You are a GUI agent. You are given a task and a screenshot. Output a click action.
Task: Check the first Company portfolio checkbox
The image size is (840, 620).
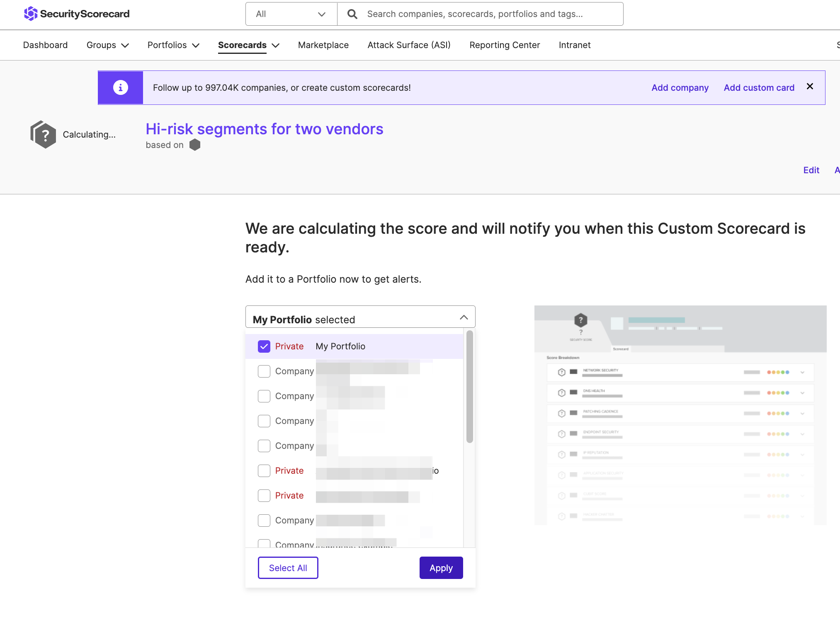click(x=264, y=371)
